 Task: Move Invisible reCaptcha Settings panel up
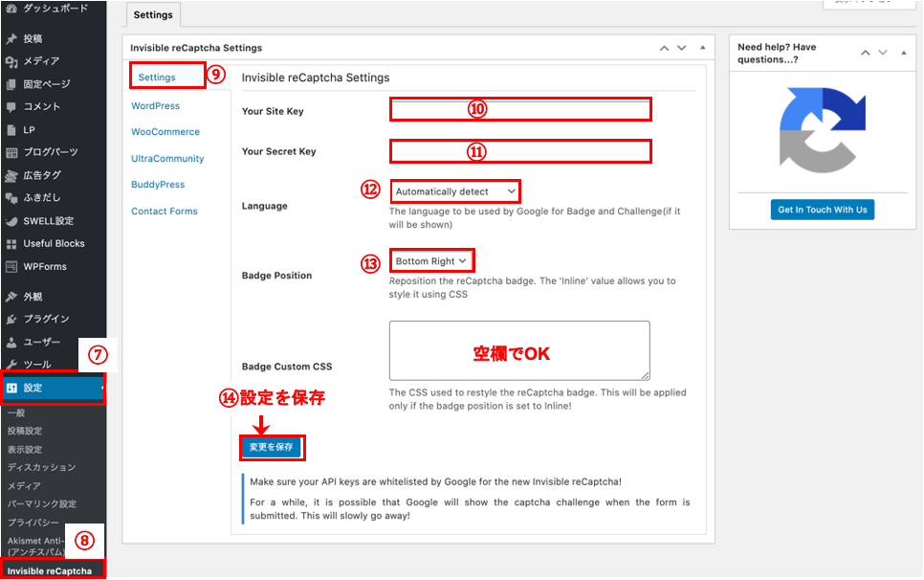tap(664, 48)
